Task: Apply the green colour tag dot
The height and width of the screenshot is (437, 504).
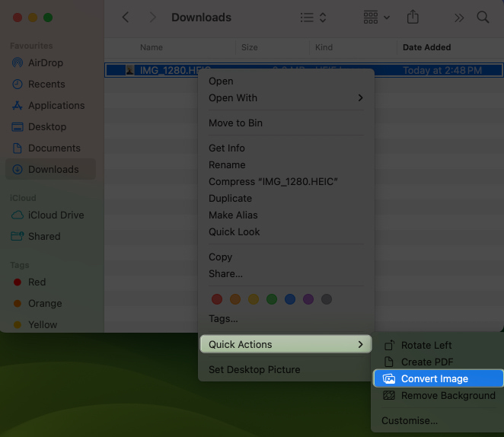Action: coord(272,299)
